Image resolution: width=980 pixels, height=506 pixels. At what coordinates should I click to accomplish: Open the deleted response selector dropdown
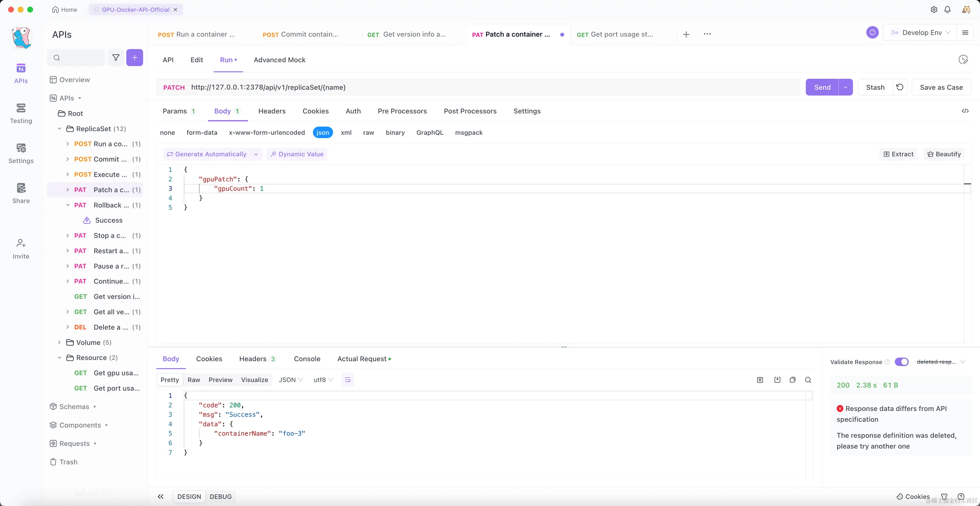pos(941,362)
